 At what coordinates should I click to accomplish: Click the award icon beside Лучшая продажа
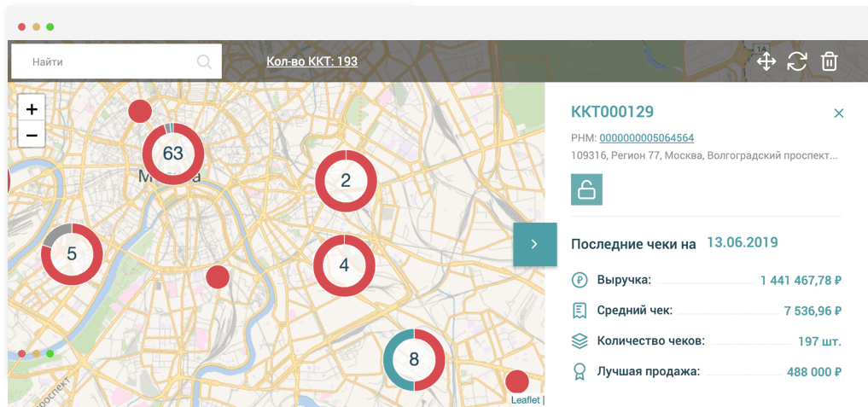(x=579, y=371)
